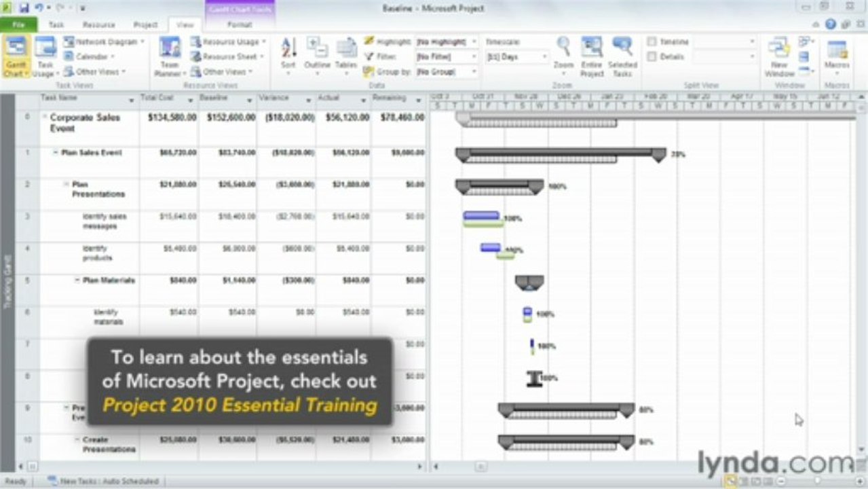
Task: Enable the Details checkbox
Action: [652, 57]
